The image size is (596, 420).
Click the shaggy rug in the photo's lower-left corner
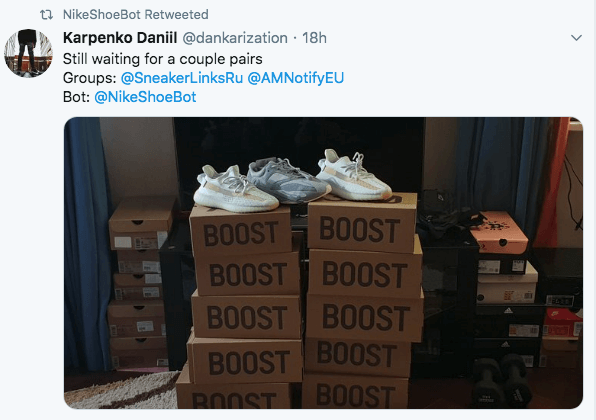tap(121, 391)
